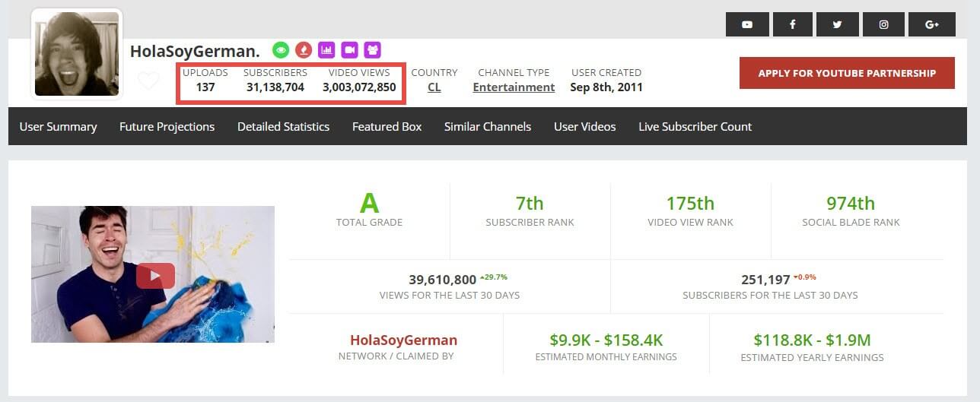Switch to the Detailed Statistics tab
Image resolution: width=980 pixels, height=402 pixels.
pos(283,126)
